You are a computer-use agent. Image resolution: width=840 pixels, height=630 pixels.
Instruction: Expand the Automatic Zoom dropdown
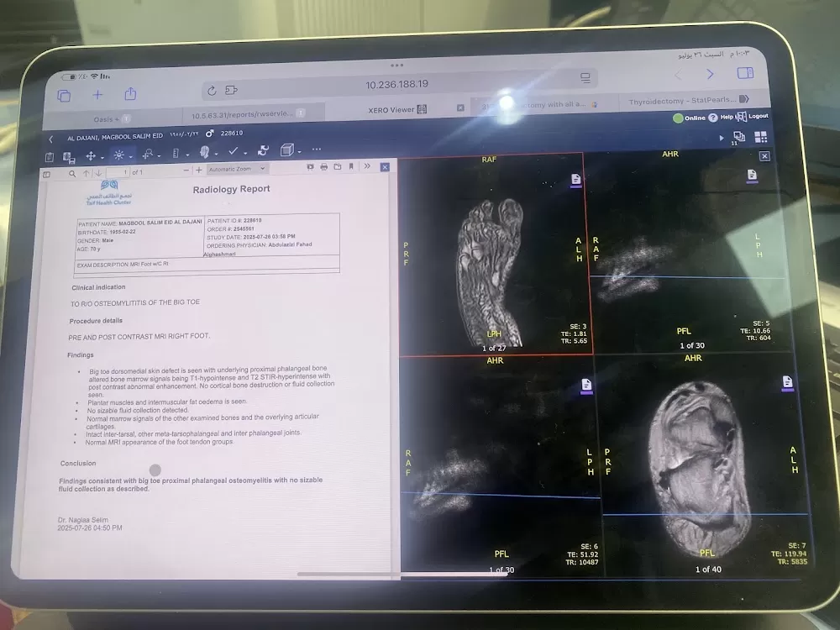[236, 169]
